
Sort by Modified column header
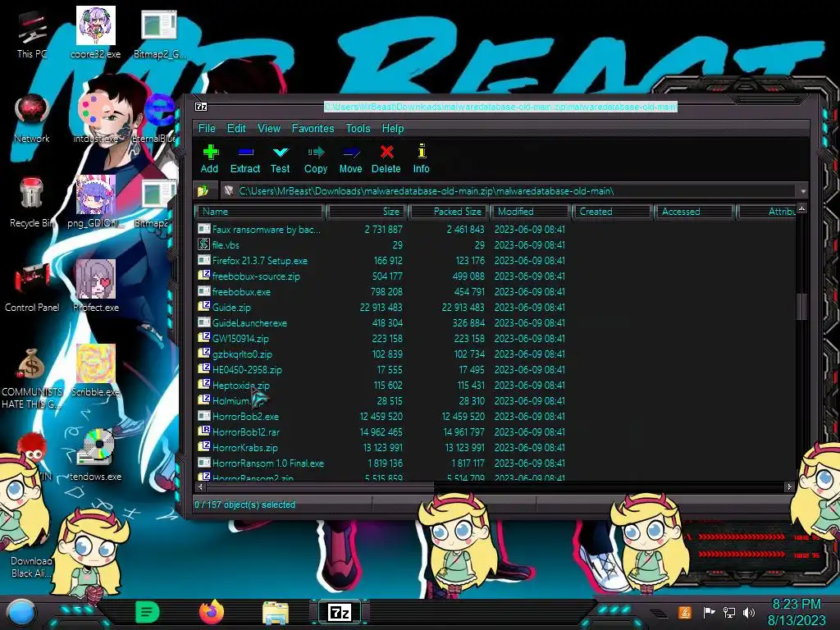click(x=532, y=212)
